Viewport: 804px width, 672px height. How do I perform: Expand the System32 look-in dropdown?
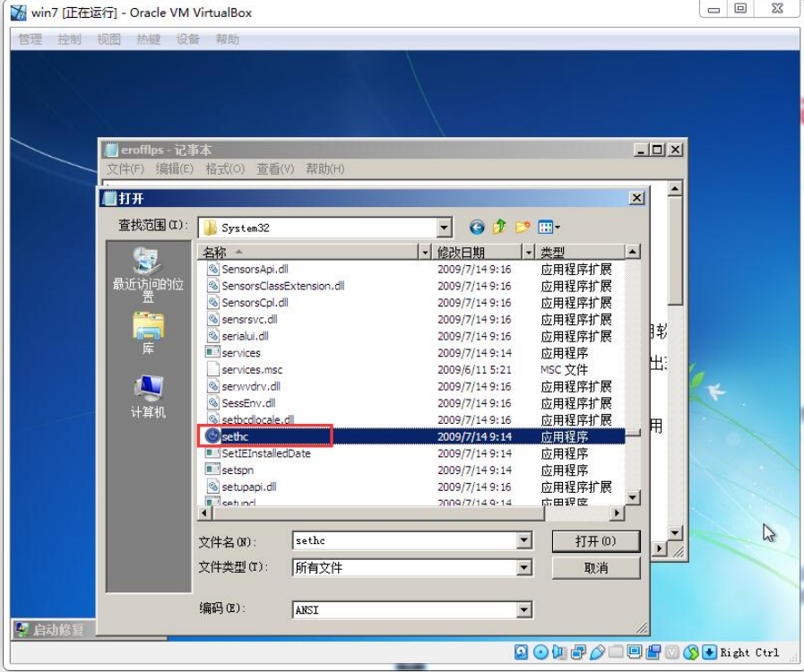[x=444, y=228]
